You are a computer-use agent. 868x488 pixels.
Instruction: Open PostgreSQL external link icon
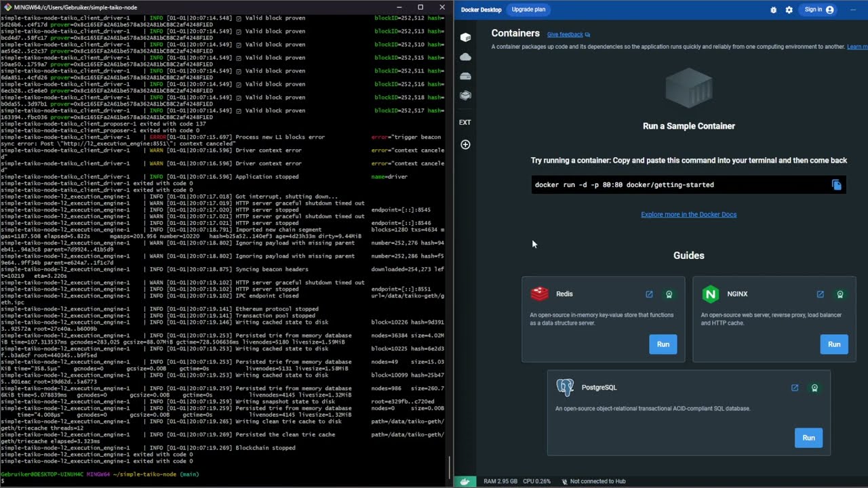coord(795,388)
